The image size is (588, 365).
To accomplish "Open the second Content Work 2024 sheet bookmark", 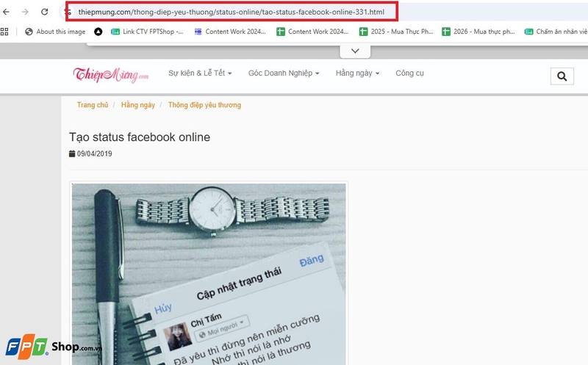I will 312,32.
